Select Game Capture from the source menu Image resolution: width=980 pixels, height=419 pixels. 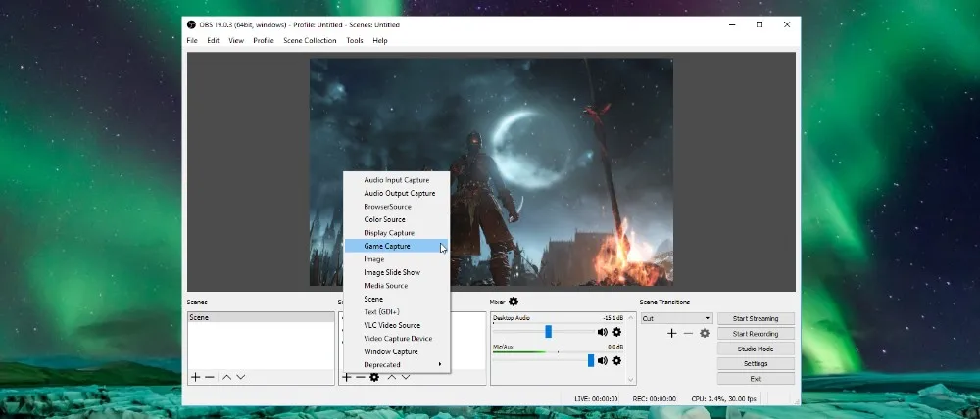point(387,246)
